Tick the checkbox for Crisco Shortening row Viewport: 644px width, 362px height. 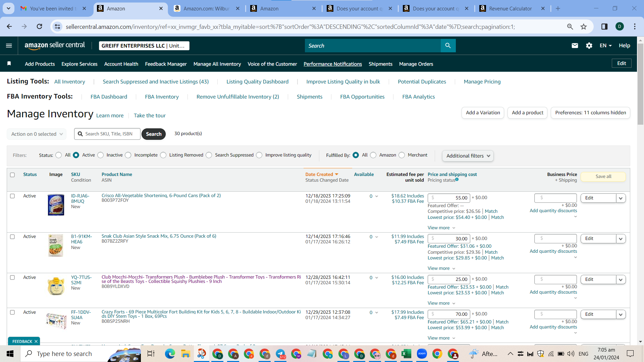click(12, 196)
